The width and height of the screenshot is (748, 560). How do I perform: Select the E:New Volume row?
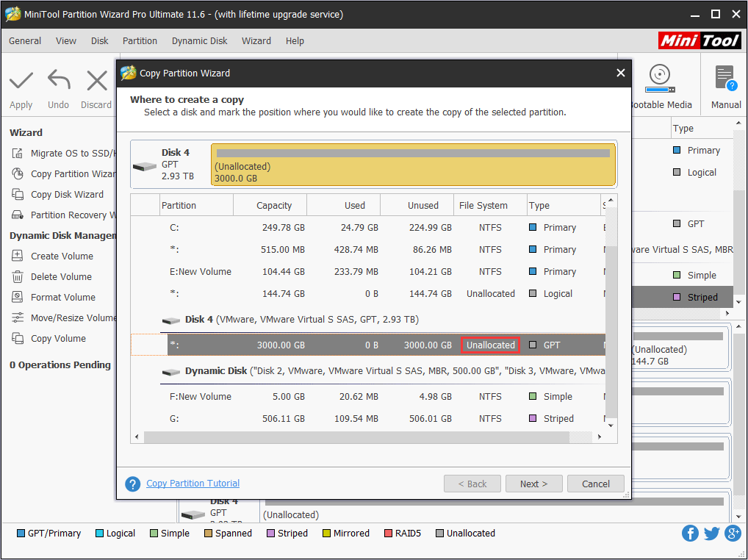click(368, 271)
